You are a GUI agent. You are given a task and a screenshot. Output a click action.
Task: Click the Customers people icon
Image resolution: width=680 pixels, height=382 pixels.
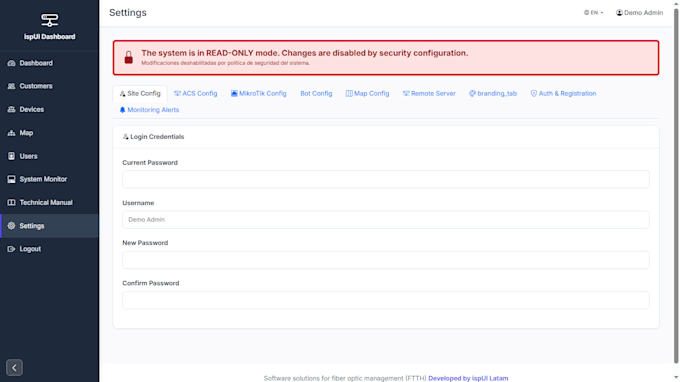11,86
